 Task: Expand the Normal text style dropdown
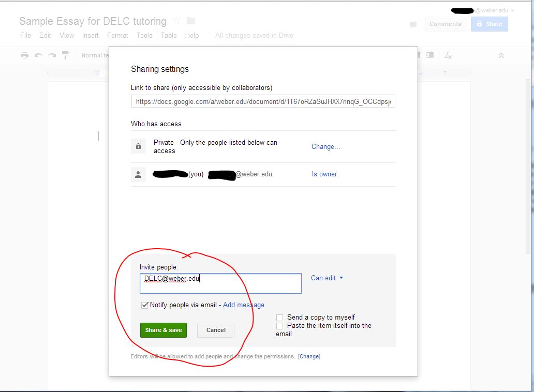click(x=96, y=55)
